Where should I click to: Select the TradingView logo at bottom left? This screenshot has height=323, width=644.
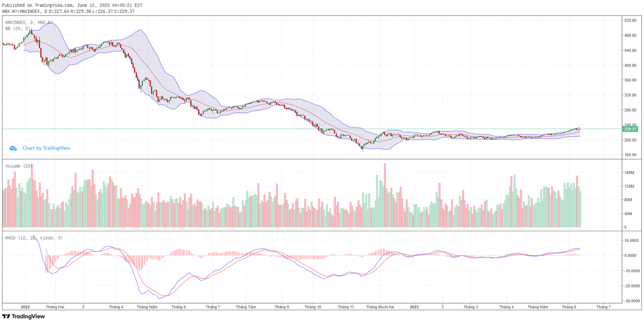24,316
